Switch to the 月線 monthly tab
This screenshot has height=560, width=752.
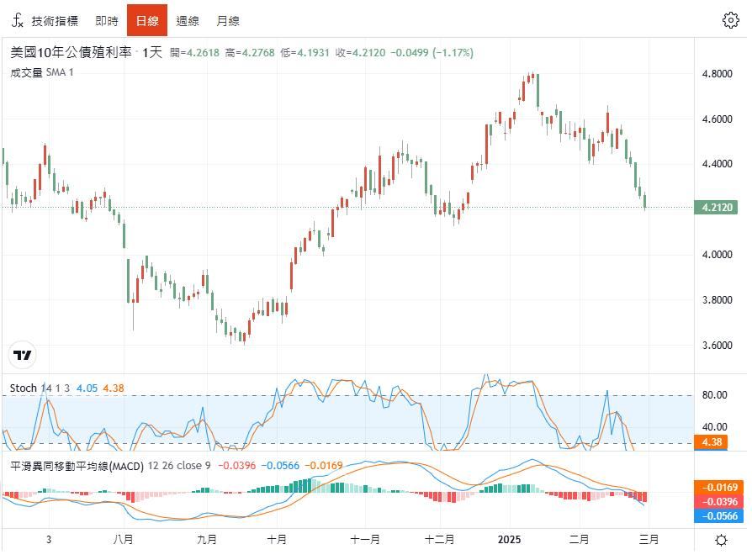(228, 21)
